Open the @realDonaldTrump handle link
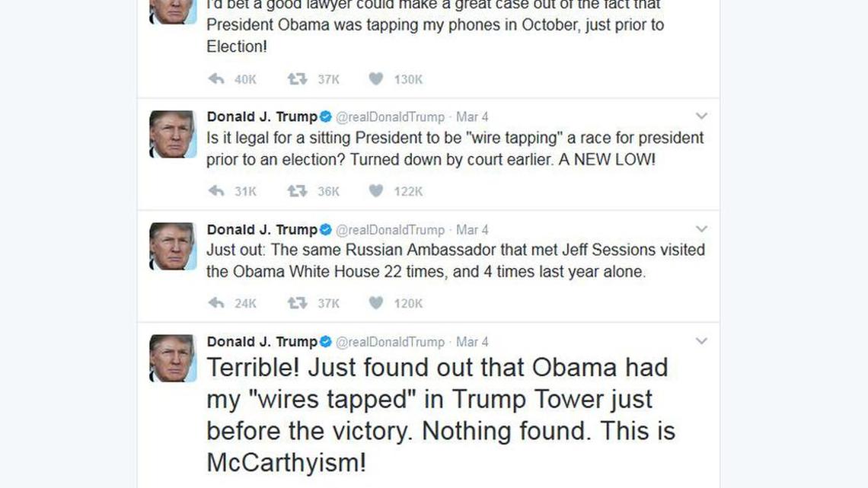The width and height of the screenshot is (868, 488). 386,116
